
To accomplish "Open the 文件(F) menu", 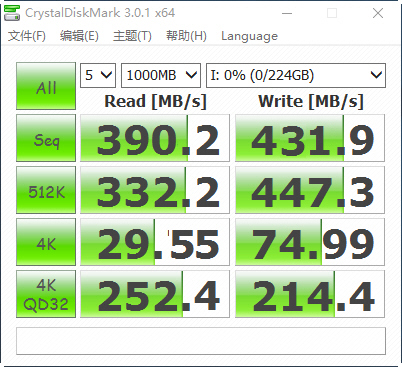I will (x=27, y=36).
